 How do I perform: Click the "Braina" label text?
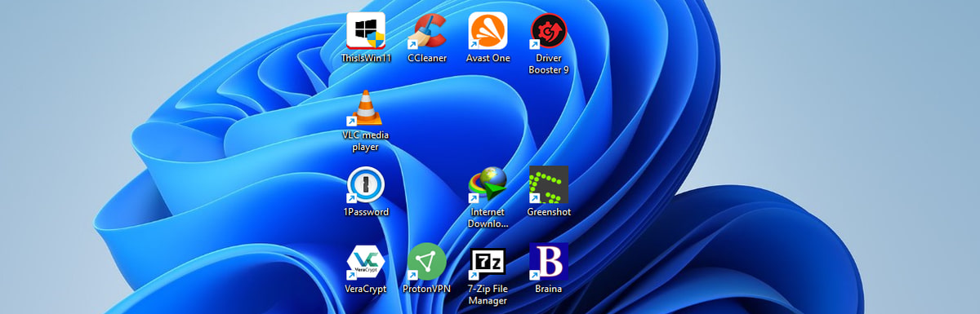549,289
